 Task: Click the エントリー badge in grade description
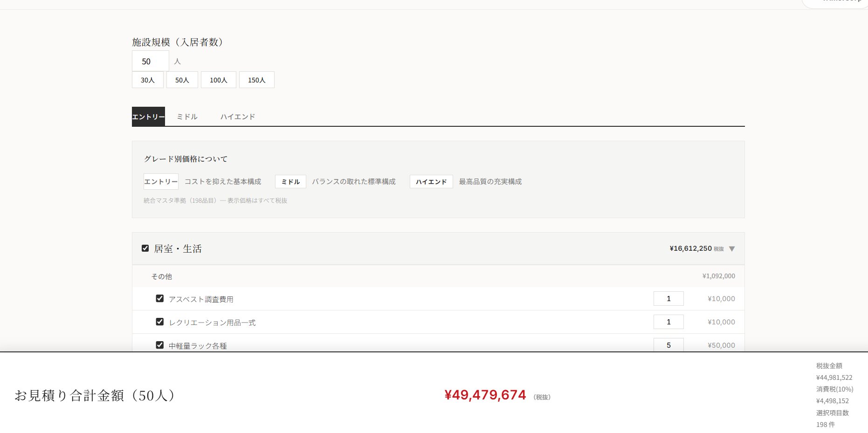tap(161, 181)
